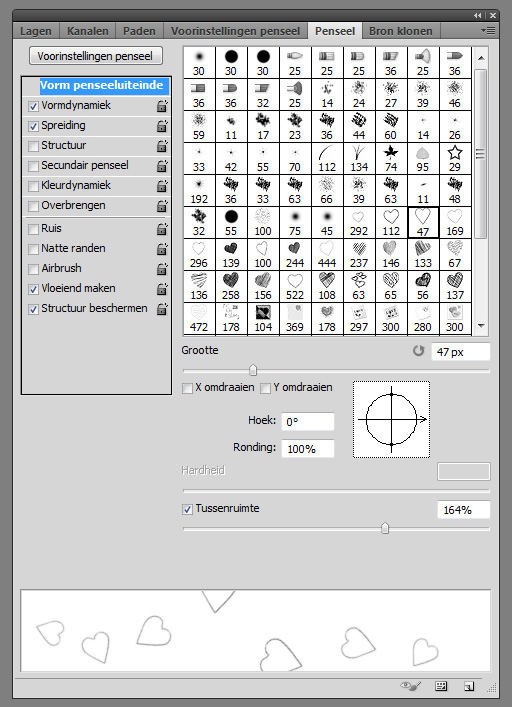Viewport: 512px width, 707px height.
Task: Choose the splatter brush preset 59
Action: (199, 127)
